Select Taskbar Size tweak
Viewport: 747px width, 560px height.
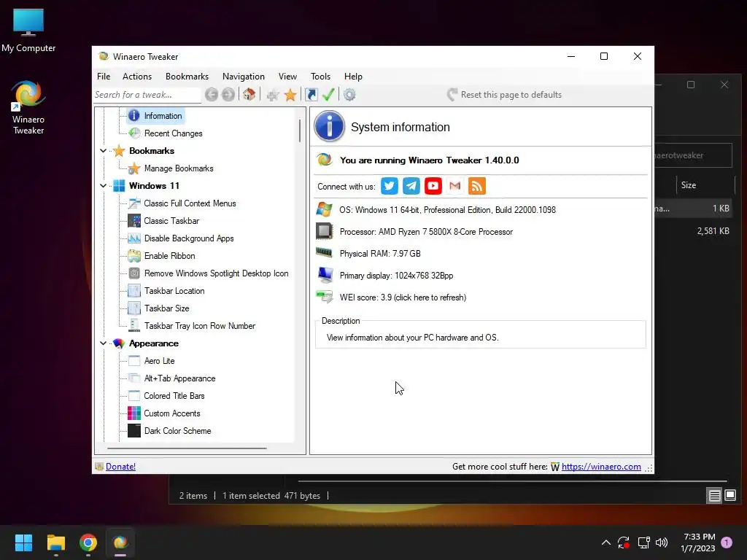(167, 308)
